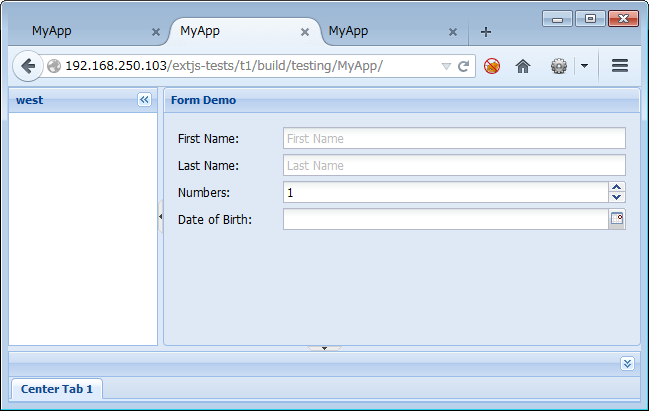Open the browser home page icon
649x411 pixels.
523,66
